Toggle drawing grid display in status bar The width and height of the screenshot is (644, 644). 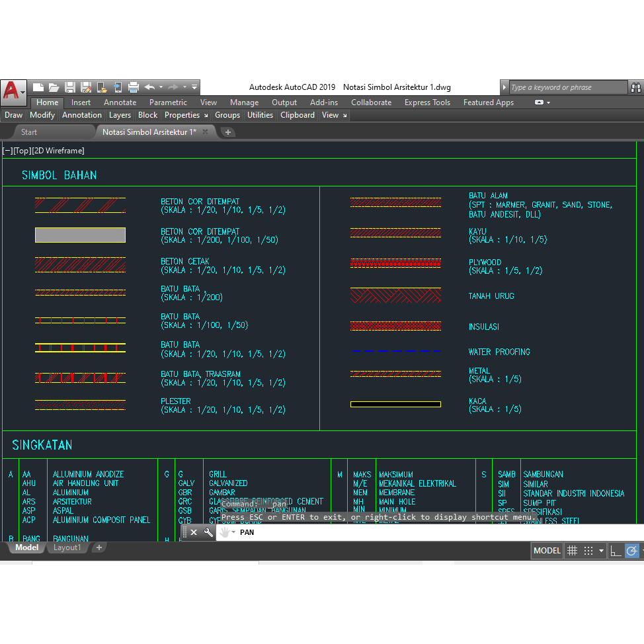coord(572,551)
